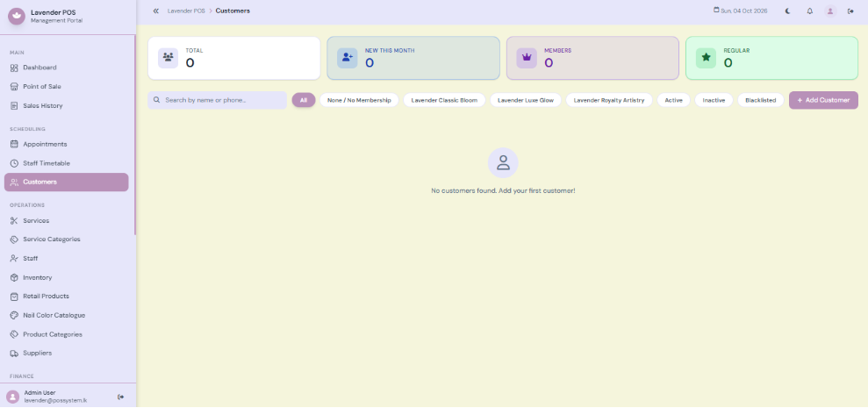Open Sales History page

tap(67, 106)
